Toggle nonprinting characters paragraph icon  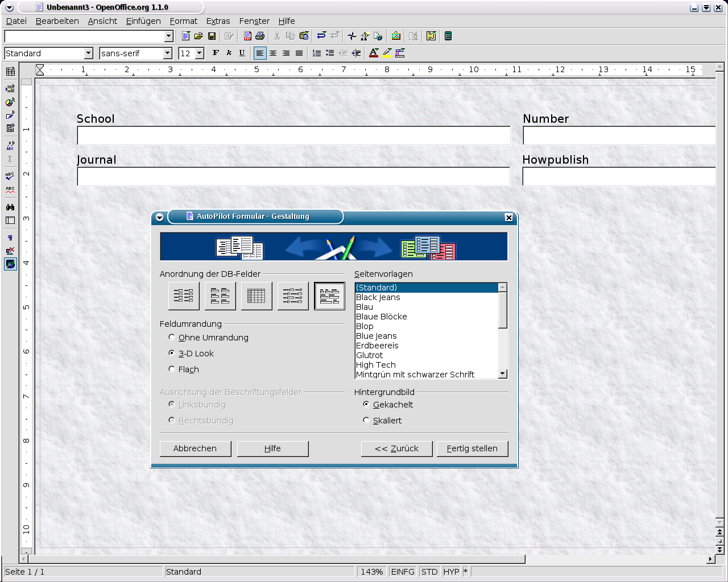point(10,238)
